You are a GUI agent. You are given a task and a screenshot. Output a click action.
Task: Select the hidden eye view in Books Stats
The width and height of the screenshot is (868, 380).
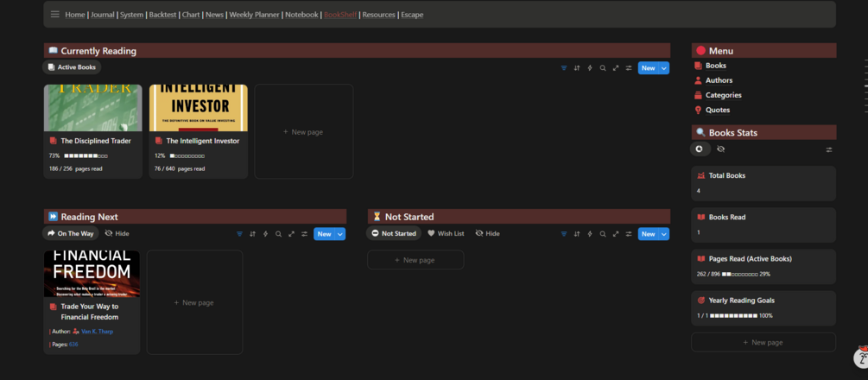720,149
